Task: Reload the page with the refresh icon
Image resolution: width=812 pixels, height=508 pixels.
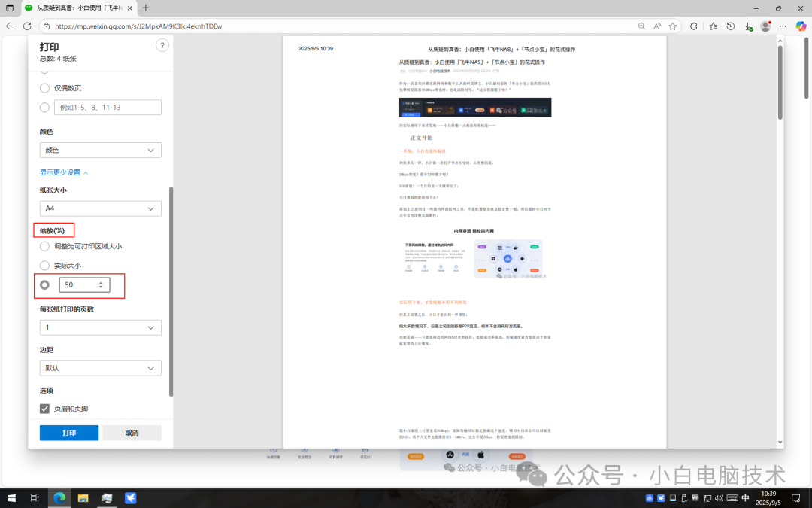Action: coord(28,26)
